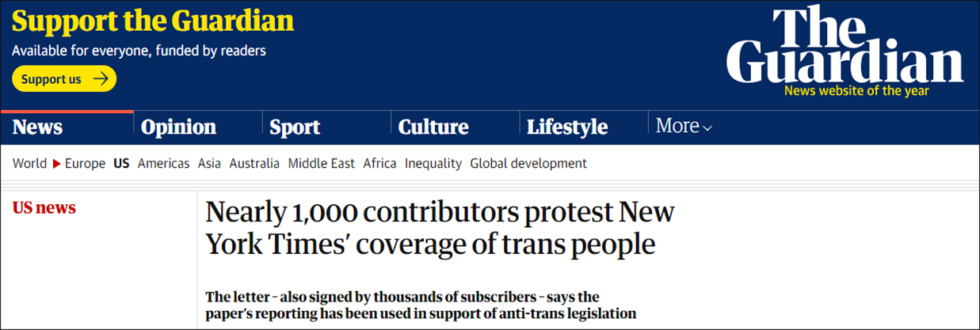
Task: Go to the Sport section
Action: click(x=295, y=127)
